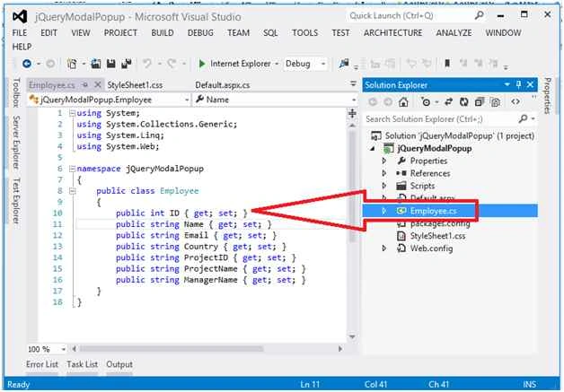
Task: Open the FILE menu
Action: tap(20, 32)
